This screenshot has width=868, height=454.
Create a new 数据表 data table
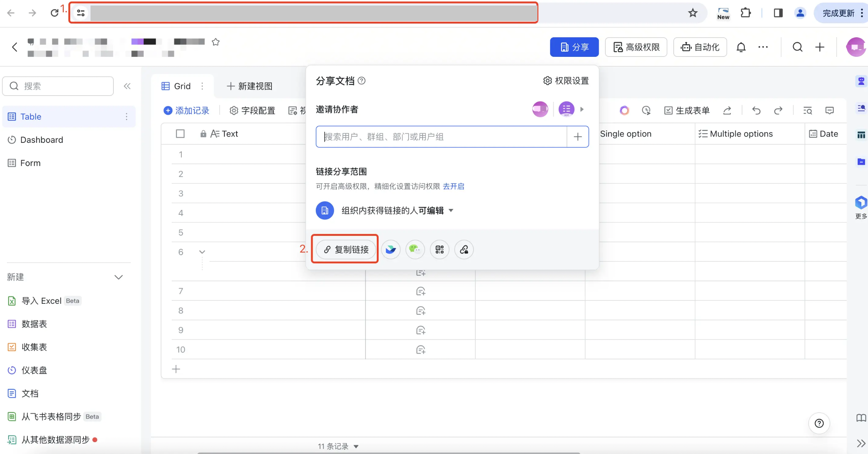click(27, 324)
